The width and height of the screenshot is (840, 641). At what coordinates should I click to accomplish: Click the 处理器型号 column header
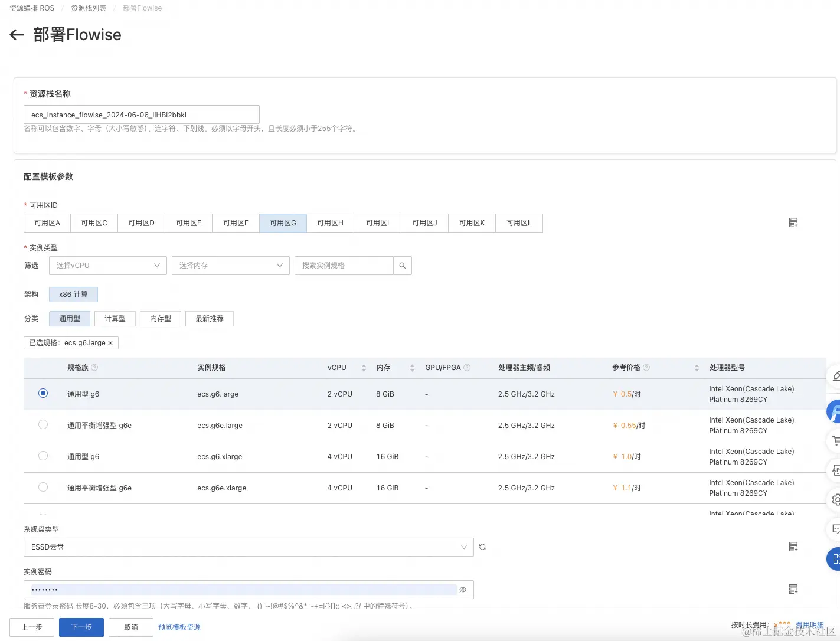[x=727, y=368]
